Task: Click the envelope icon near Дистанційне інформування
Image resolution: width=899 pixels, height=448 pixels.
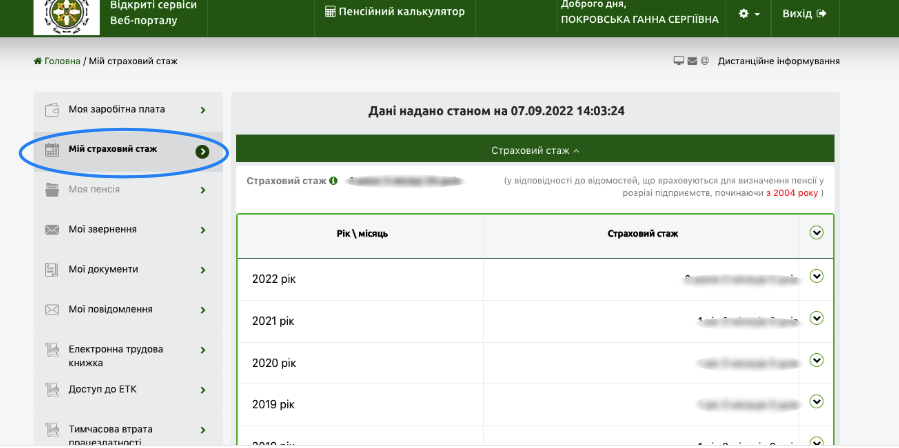Action: (x=692, y=61)
